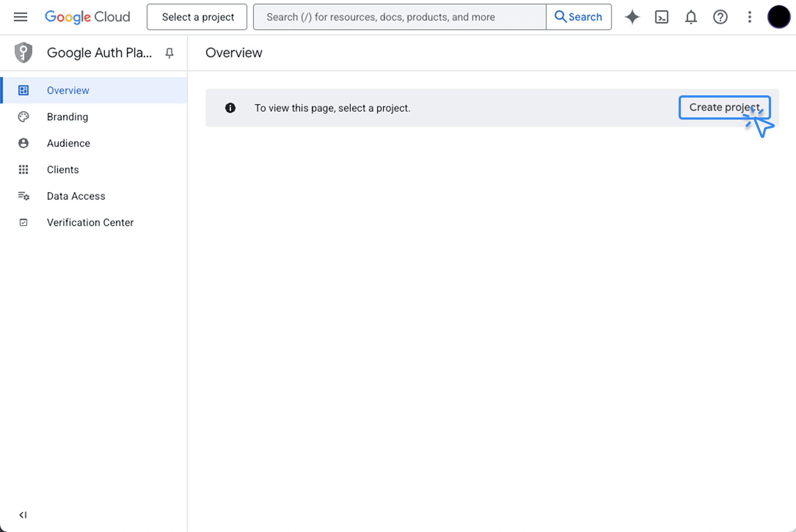Click the info icon in banner

click(x=230, y=108)
